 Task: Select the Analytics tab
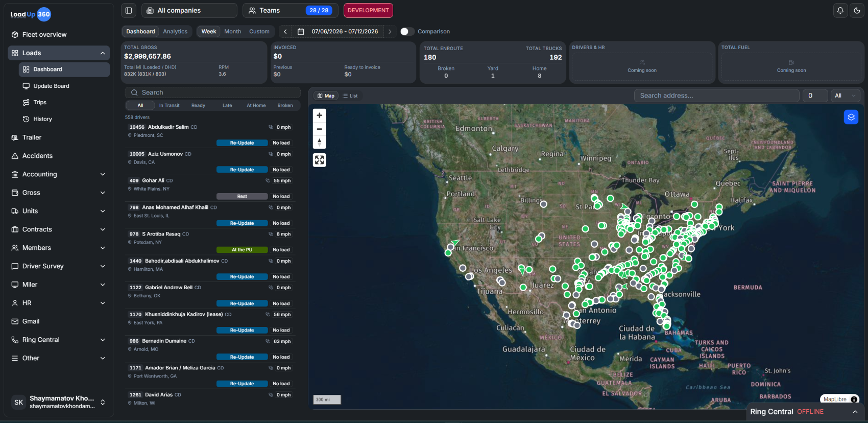175,32
